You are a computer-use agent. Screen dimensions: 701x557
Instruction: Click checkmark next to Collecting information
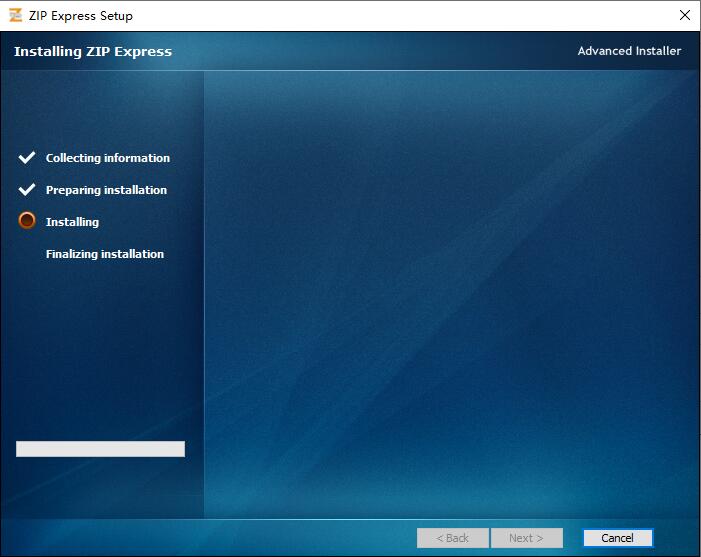[x=27, y=157]
